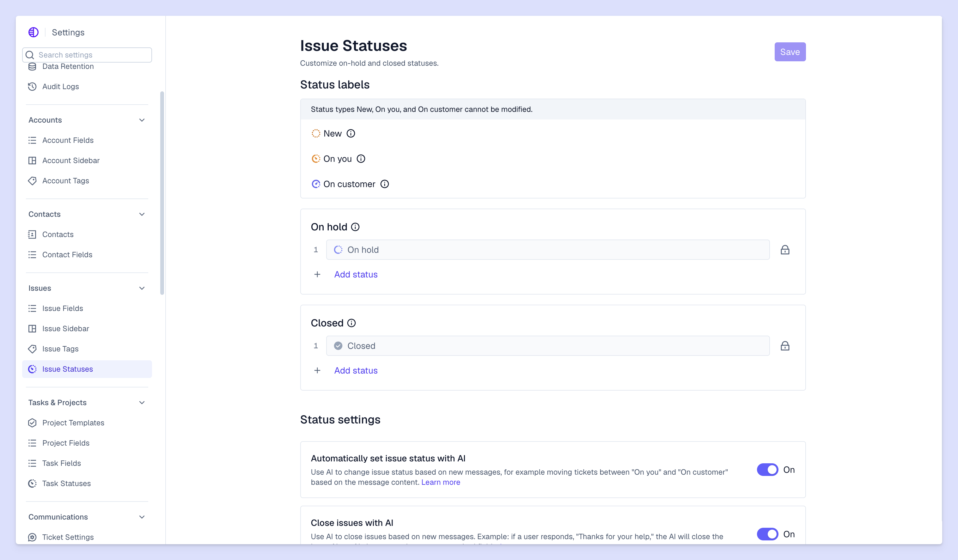This screenshot has width=958, height=560.
Task: Disable the Close issues with AI toggle
Action: click(x=767, y=534)
